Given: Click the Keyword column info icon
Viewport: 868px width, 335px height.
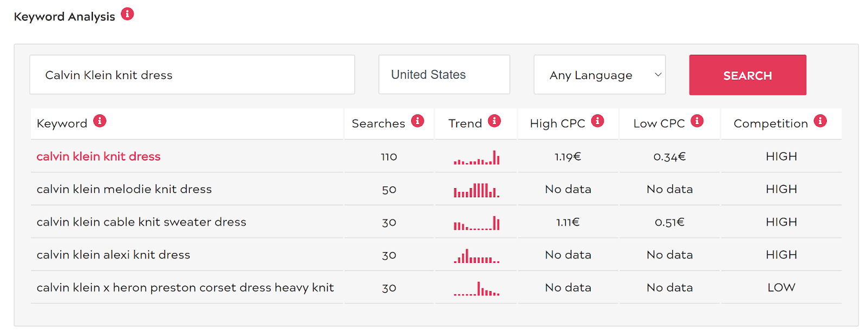Looking at the screenshot, I should [100, 121].
